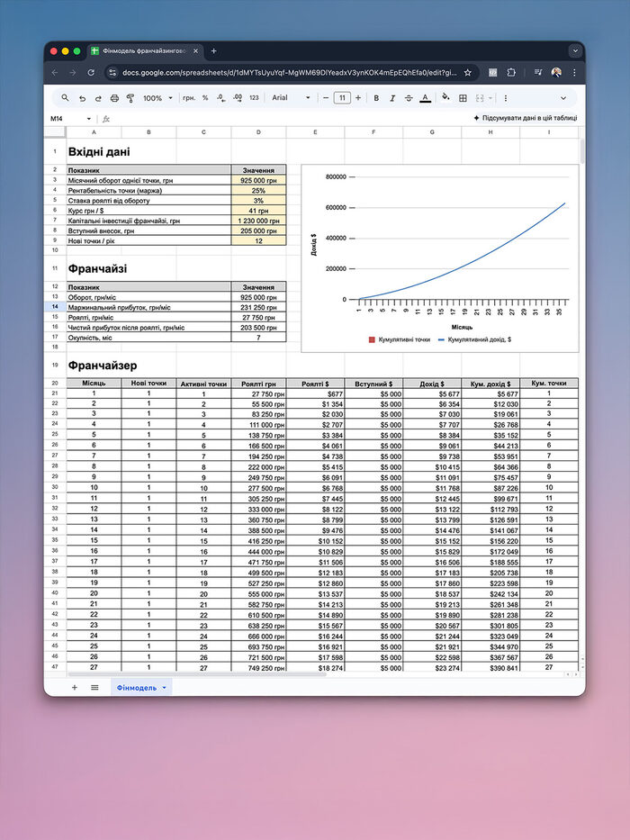Open the tab search chevron in Chrome
630x840 pixels.
575,51
